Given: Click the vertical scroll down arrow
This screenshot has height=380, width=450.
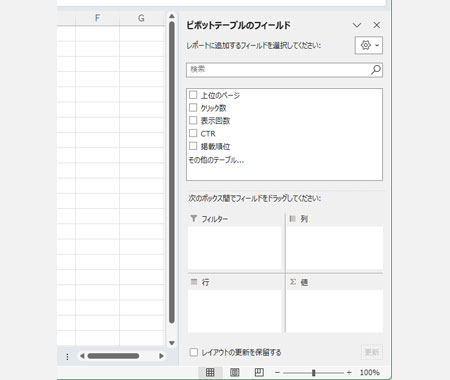Looking at the screenshot, I should 172,343.
